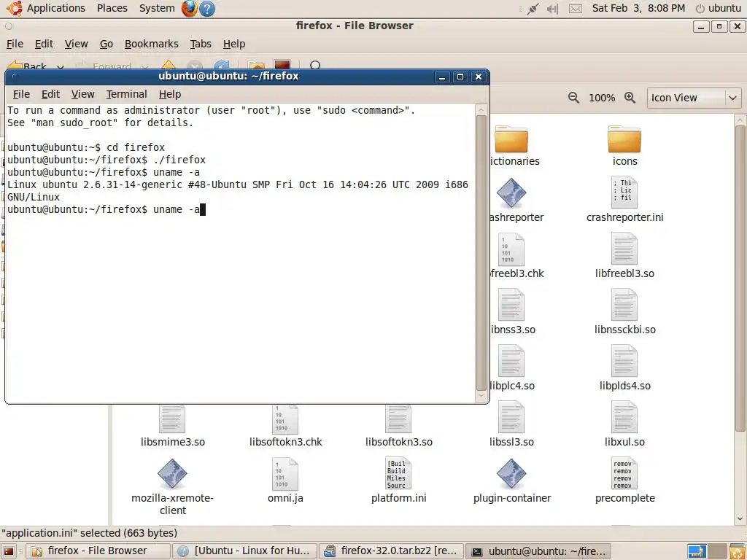Open the File Browser Bookmarks menu
Screen dimensions: 747x560
(152, 44)
